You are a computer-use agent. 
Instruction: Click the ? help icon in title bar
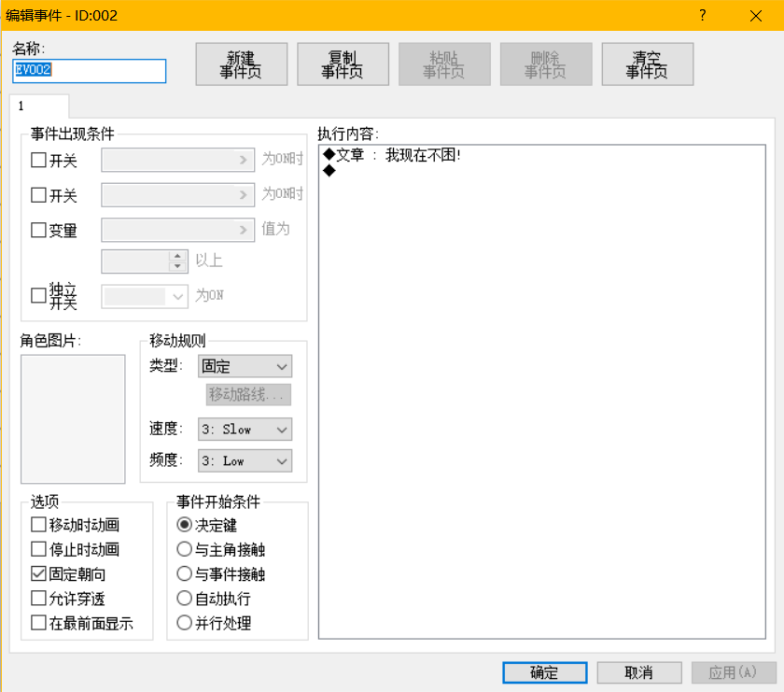point(703,16)
